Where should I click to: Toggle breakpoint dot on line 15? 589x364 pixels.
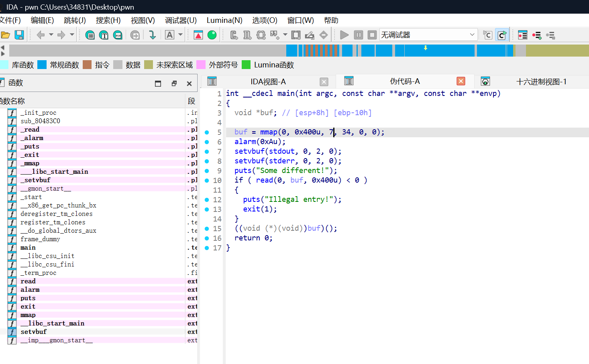207,228
